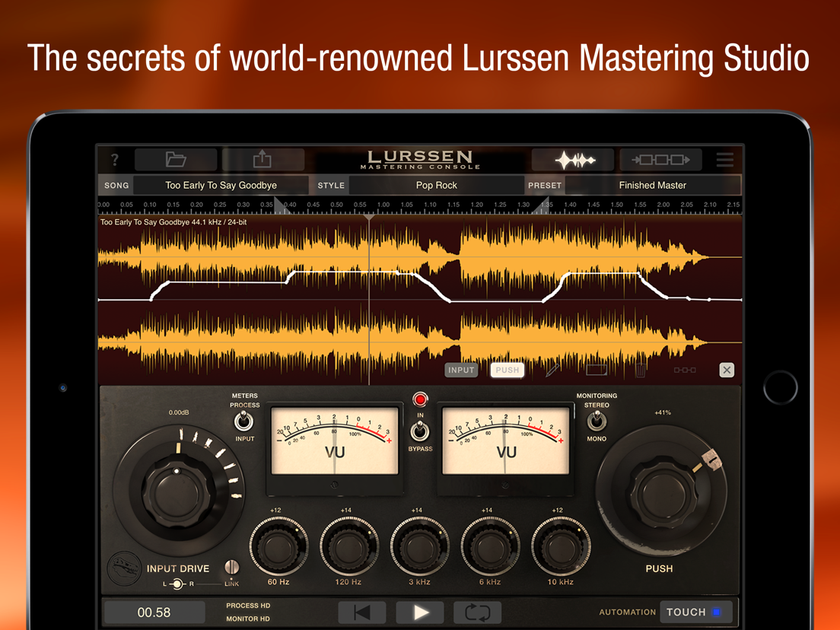Screen dimensions: 840x630
Task: Delete automation with the trash icon
Action: pos(640,370)
